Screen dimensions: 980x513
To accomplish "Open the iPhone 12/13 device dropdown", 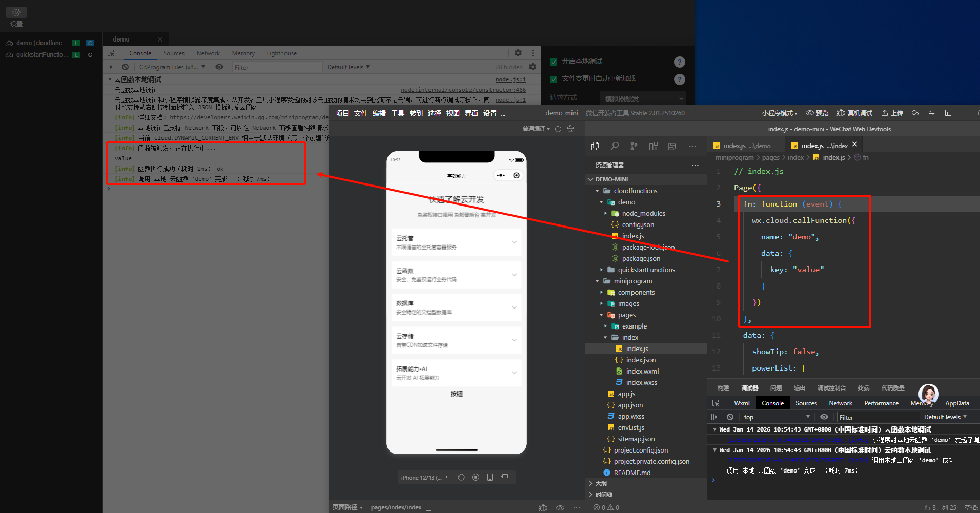I will (x=425, y=477).
